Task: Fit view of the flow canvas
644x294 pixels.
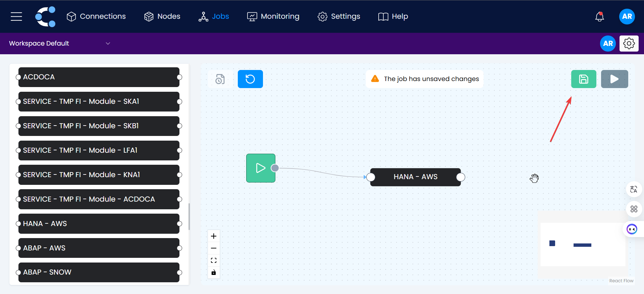Action: (x=214, y=260)
